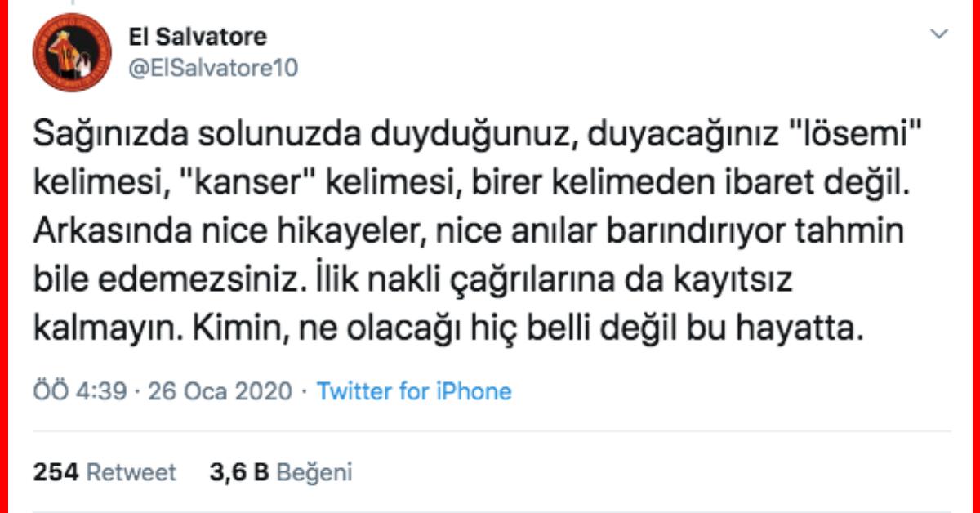Show the Retweet label list
This screenshot has height=513, width=980.
point(131,471)
